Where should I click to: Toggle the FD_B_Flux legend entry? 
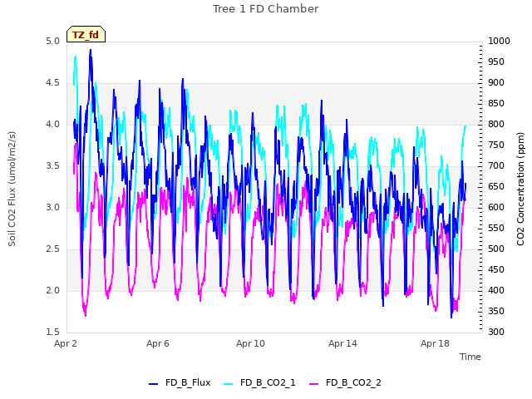180,382
